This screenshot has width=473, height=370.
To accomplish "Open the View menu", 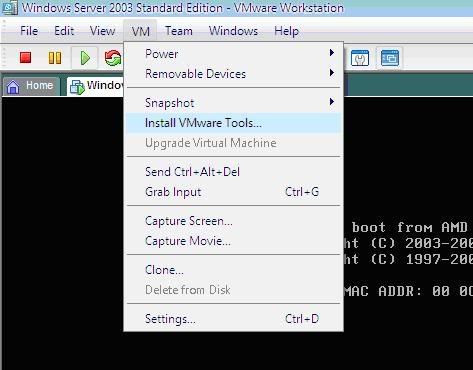I will click(x=102, y=31).
